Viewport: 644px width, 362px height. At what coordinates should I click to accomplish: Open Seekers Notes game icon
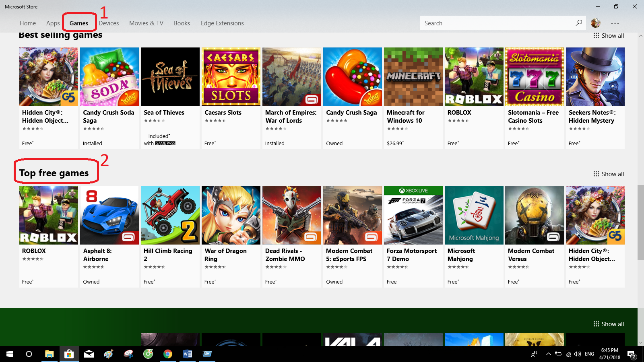pos(595,77)
